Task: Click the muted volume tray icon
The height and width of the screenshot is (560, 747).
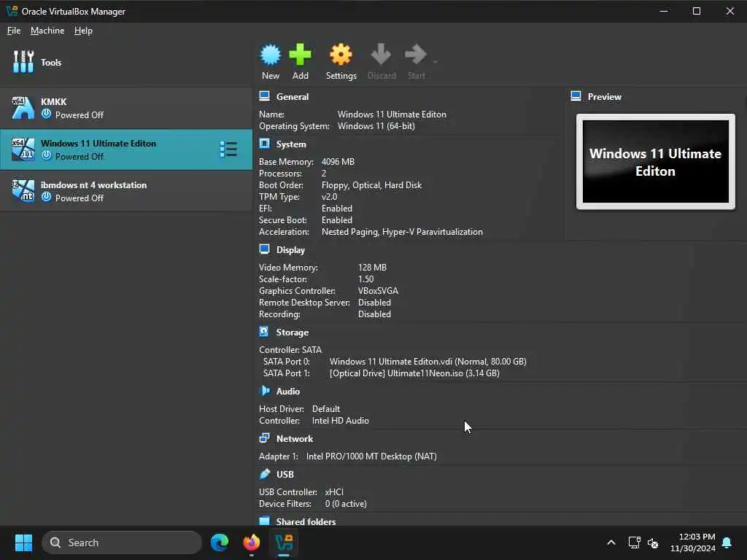Action: 653,542
